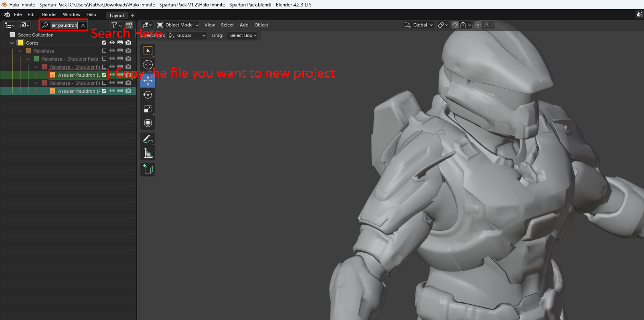Open the Help menu

[91, 14]
